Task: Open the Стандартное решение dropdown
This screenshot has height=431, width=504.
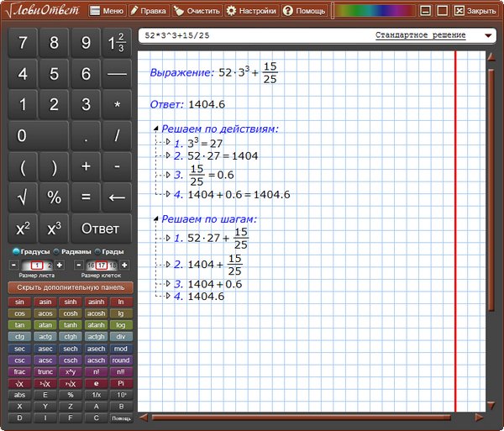Action: (x=488, y=37)
